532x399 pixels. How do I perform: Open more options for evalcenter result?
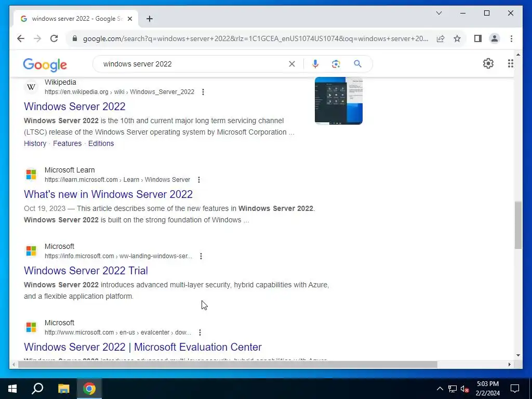point(200,332)
